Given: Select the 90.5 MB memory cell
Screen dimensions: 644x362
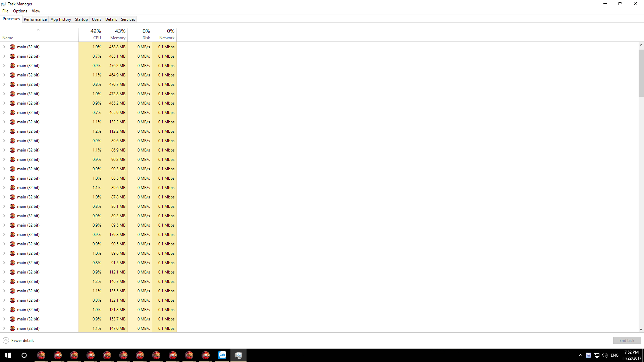Looking at the screenshot, I should click(115, 244).
